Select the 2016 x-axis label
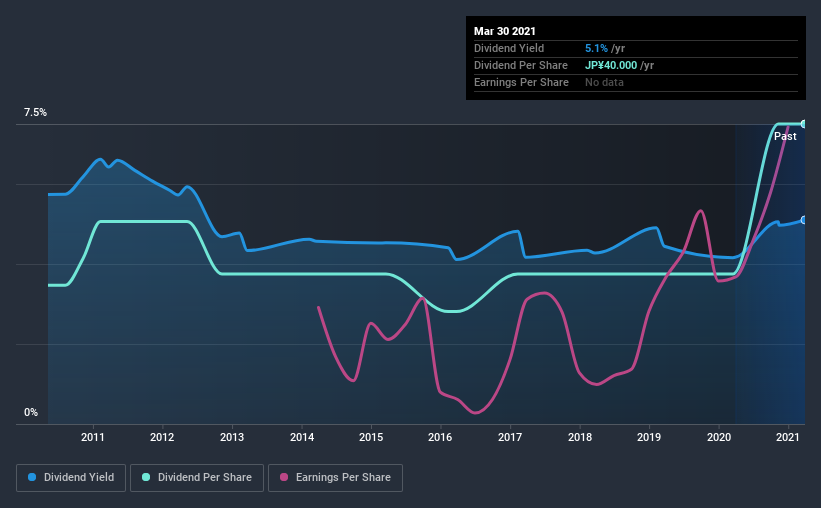The image size is (821, 508). [440, 437]
